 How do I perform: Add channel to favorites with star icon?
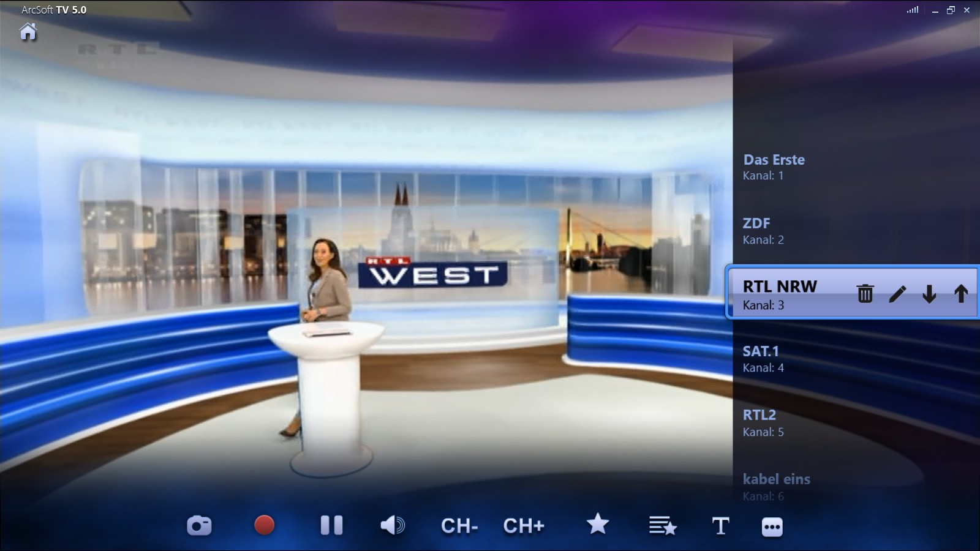598,524
